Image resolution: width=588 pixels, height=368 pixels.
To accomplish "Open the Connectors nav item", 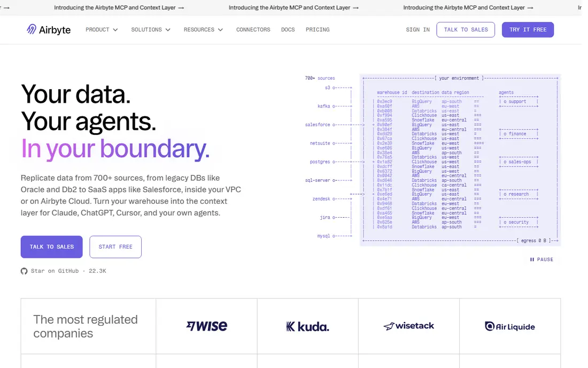I will 253,29.
